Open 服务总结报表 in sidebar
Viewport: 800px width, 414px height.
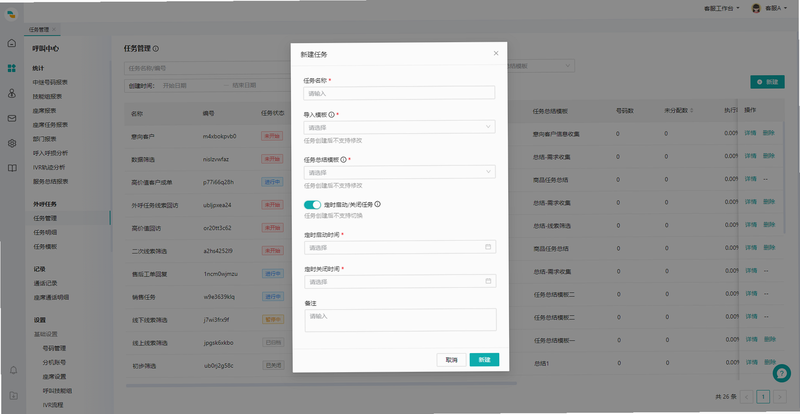click(x=51, y=181)
